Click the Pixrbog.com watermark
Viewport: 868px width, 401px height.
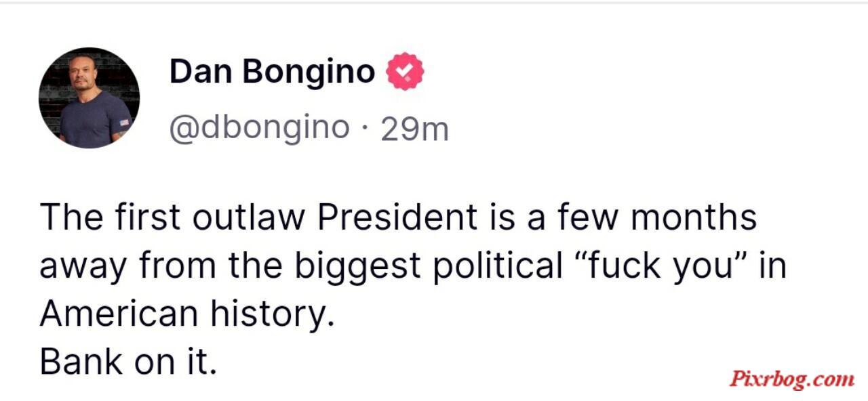click(x=792, y=379)
